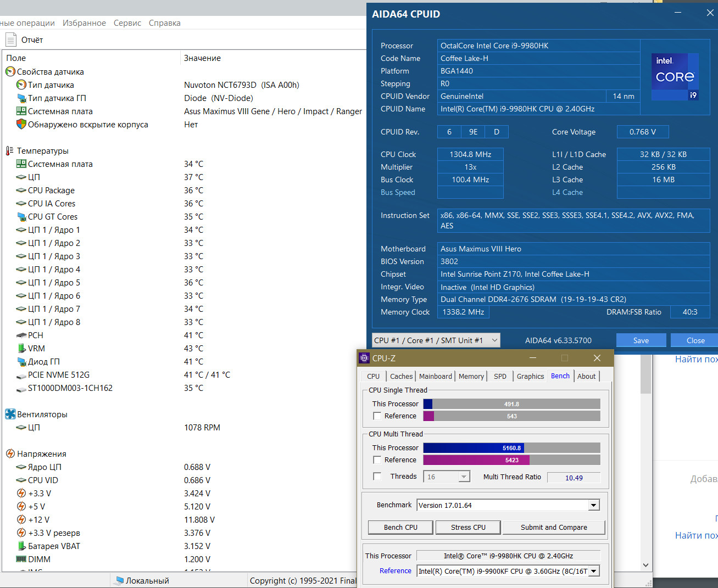Click the Температуры thermometer icon

coord(9,150)
